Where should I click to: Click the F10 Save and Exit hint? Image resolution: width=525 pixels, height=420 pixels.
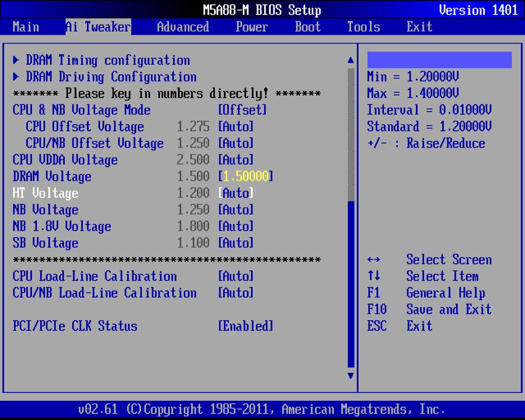click(x=429, y=310)
